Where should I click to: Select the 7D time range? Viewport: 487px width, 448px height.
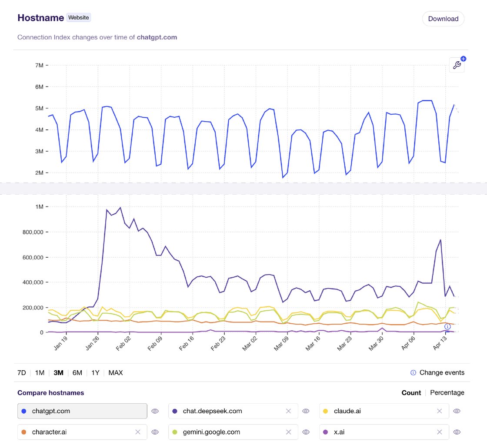point(21,372)
